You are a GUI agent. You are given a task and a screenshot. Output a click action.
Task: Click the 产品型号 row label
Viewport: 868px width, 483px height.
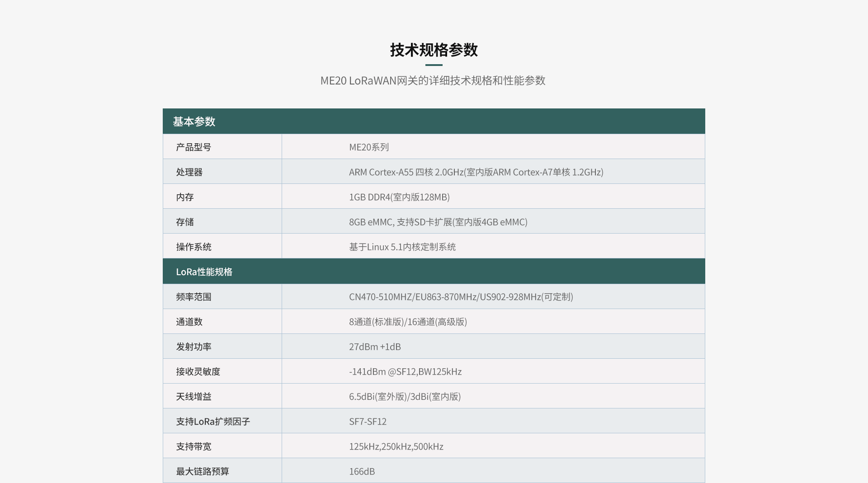tap(193, 147)
